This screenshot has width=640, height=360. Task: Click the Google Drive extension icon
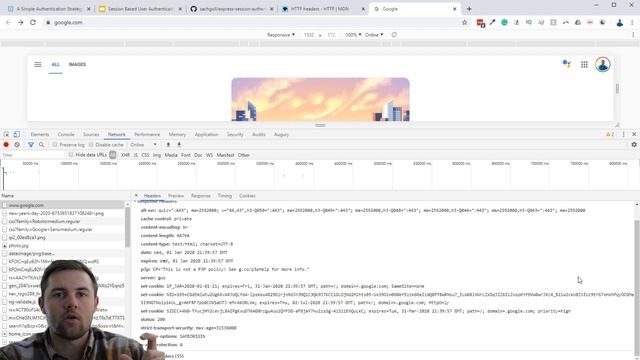578,22
